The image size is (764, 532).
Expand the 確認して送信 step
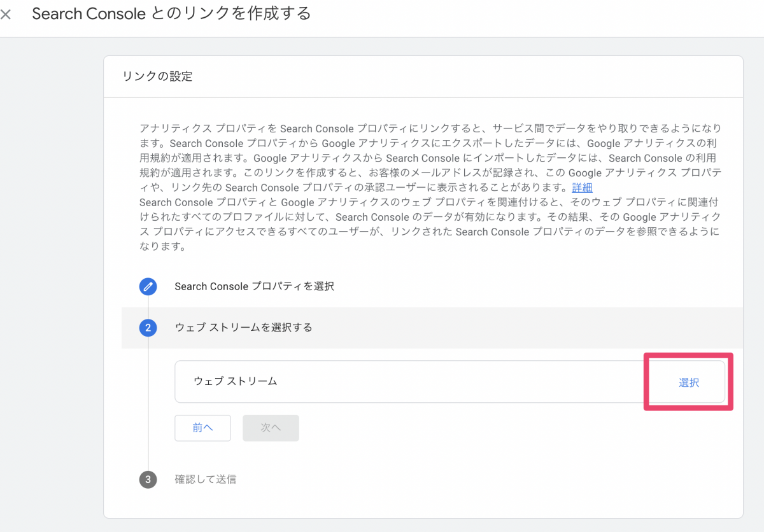point(205,479)
